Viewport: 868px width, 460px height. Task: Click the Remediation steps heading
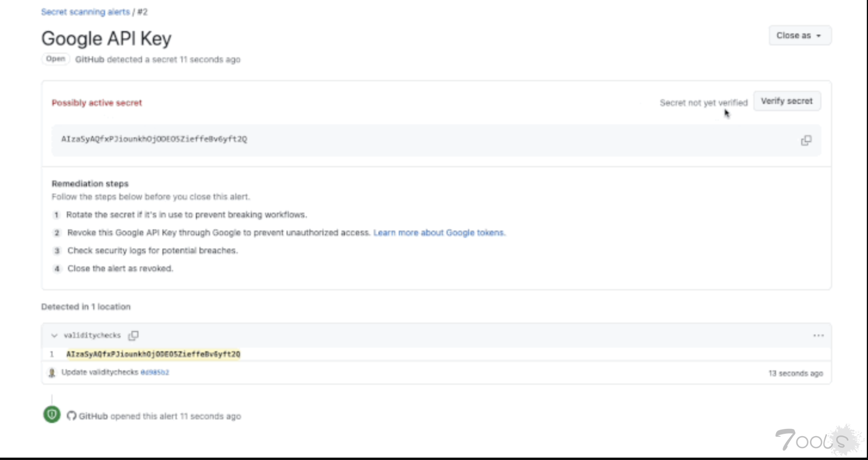coord(90,183)
